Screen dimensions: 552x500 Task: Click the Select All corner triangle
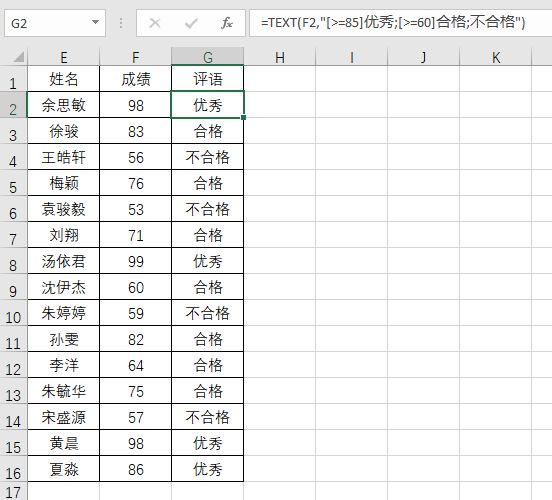point(18,57)
